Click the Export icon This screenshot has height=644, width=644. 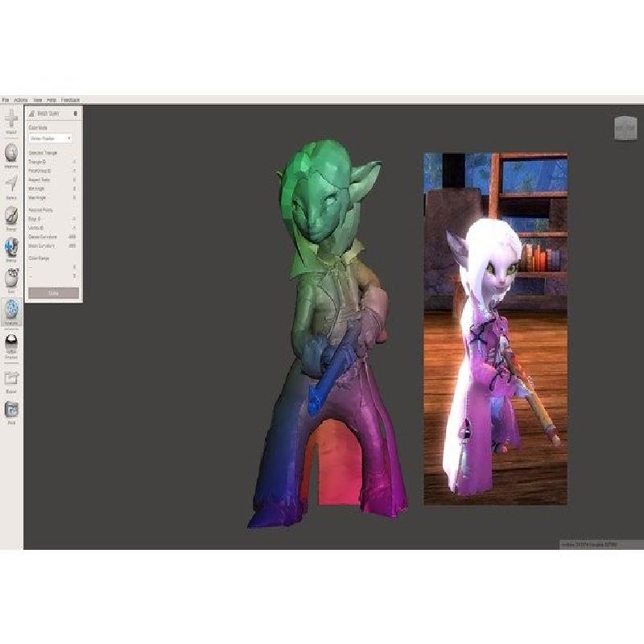click(11, 377)
